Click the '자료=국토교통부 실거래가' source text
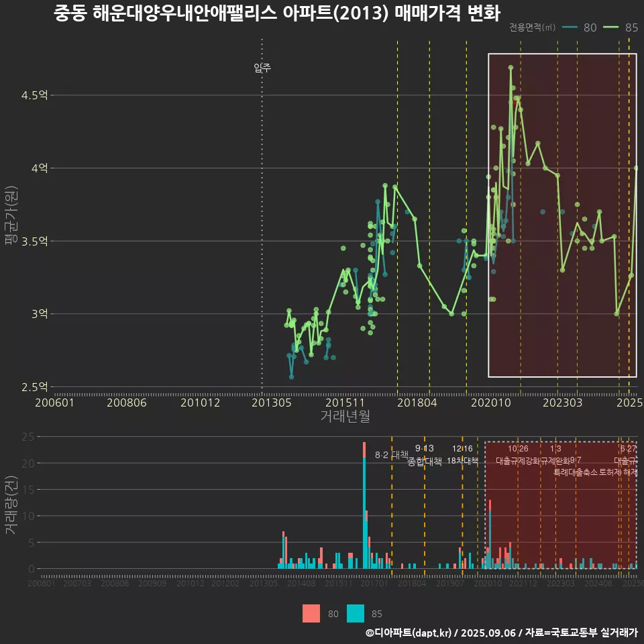This screenshot has width=644, height=644. (x=581, y=633)
